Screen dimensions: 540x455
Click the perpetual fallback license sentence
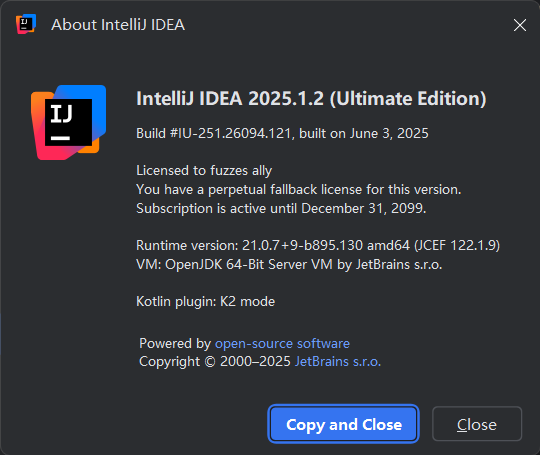(x=299, y=189)
